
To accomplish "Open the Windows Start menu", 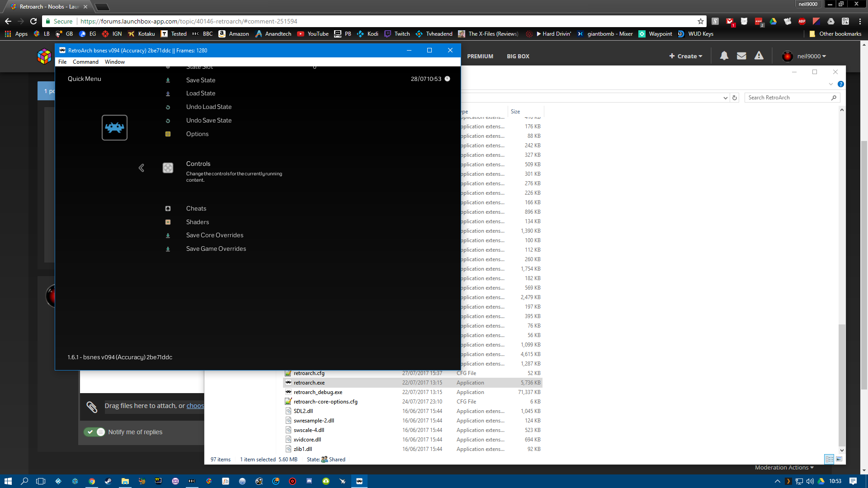I will (8, 481).
